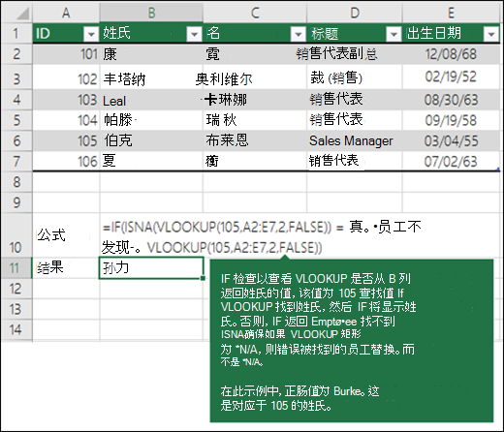Click cell with ID 106

click(66, 161)
